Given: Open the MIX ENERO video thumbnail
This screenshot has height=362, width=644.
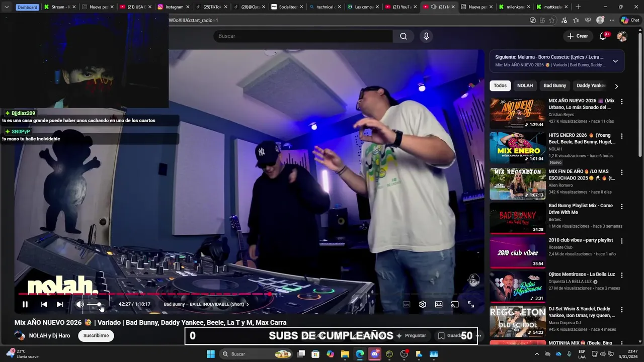Looking at the screenshot, I should click(518, 147).
